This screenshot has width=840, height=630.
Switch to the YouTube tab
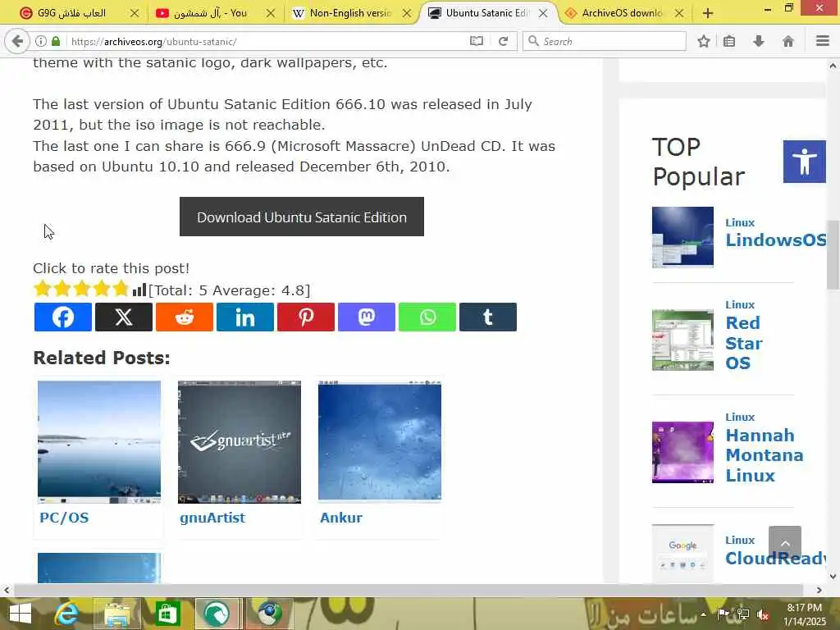[209, 13]
